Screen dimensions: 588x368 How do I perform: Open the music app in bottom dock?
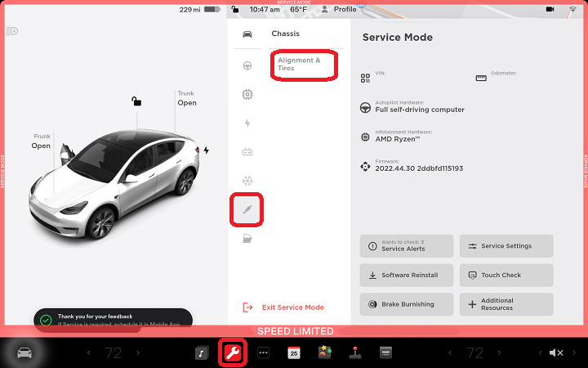[202, 352]
